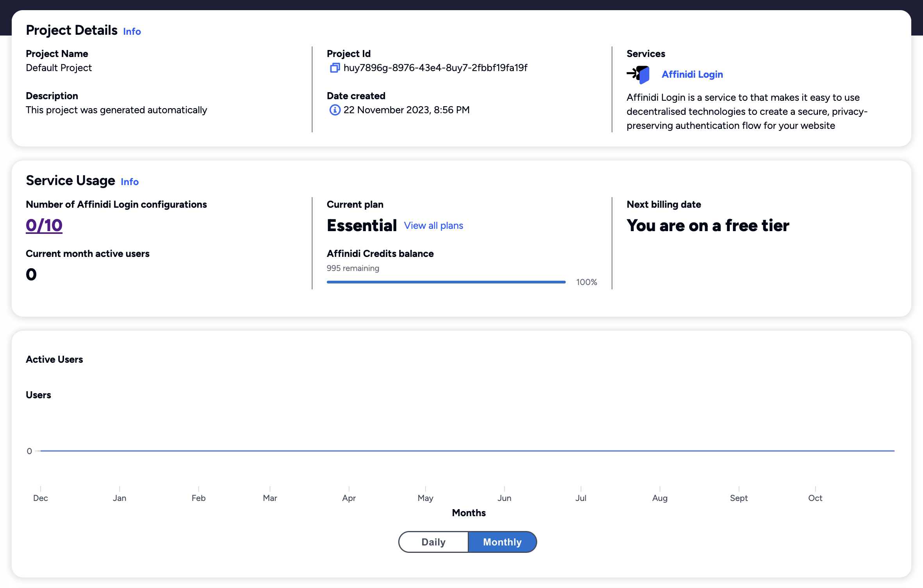Click the Project Id value huy7896g-8976-43e4-8uy7-2fbbf19fa19f

point(435,68)
